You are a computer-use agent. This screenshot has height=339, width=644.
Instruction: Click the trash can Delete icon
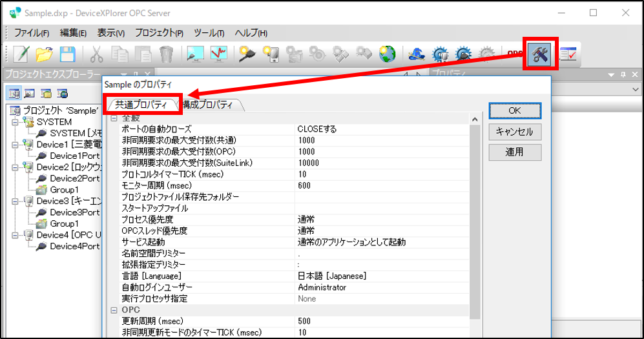pyautogui.click(x=166, y=55)
